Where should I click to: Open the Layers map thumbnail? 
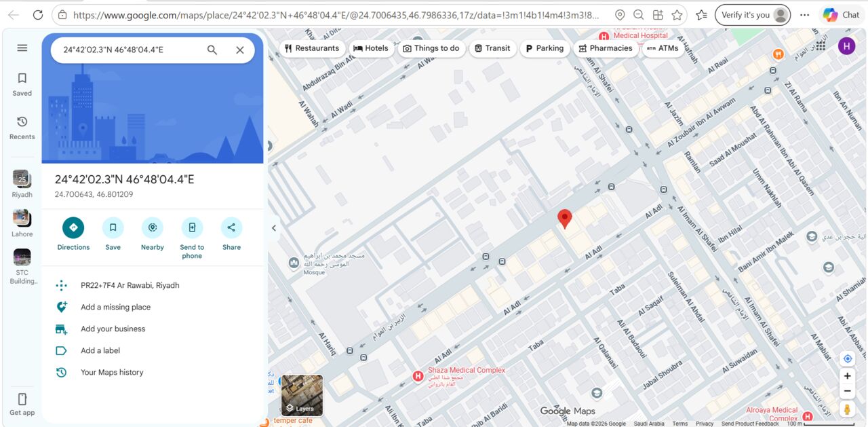tap(302, 395)
